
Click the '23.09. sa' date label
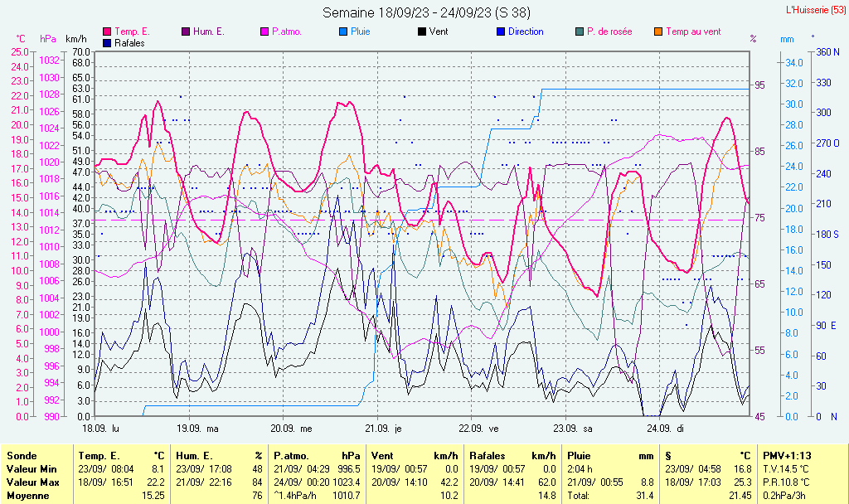click(x=573, y=429)
